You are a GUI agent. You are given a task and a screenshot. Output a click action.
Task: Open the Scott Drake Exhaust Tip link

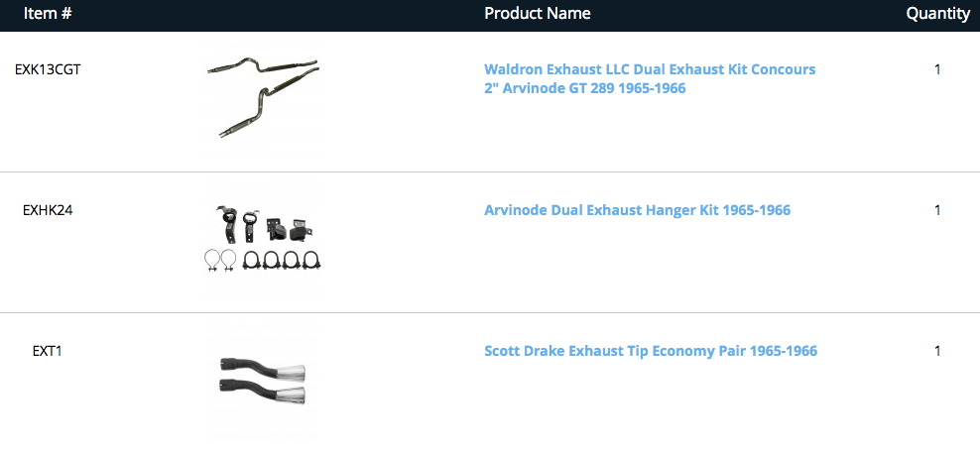pos(651,351)
